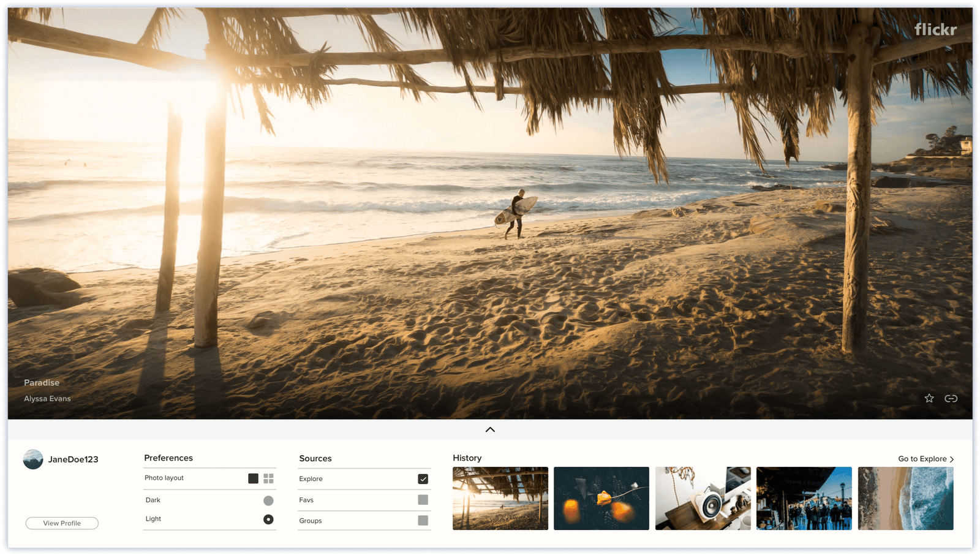Select the single photo layout icon
This screenshot has width=980, height=555.
coord(253,478)
